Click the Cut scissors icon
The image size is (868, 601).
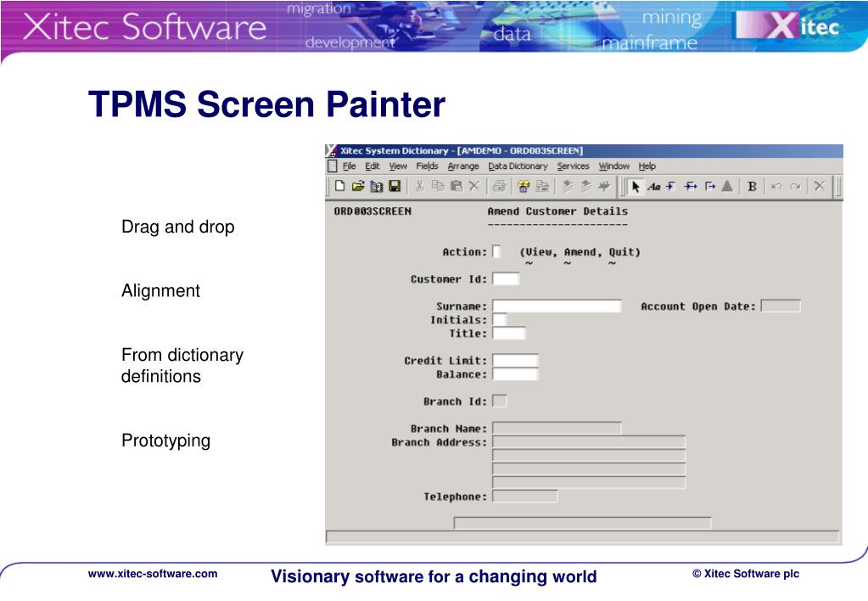[x=420, y=186]
